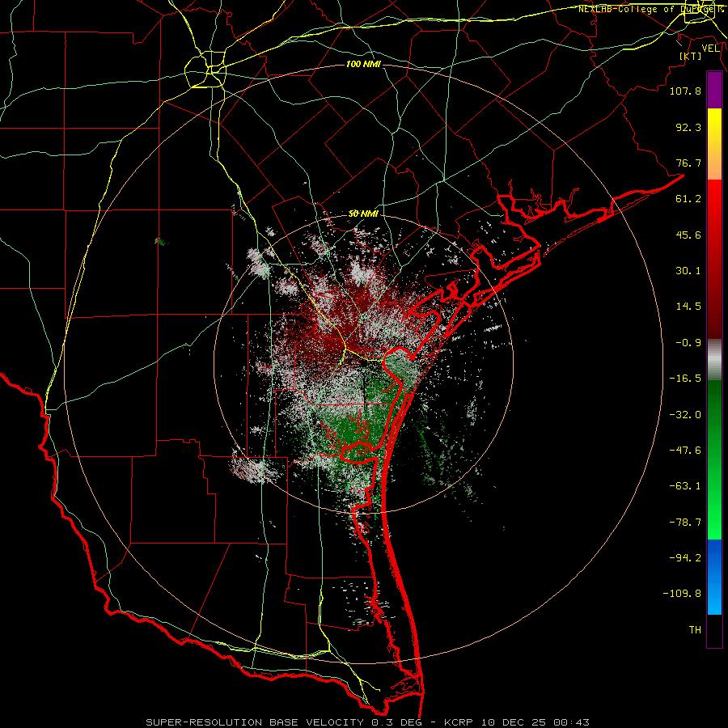This screenshot has height=728, width=728.
Task: Click the red segment of the velocity color bar
Action: click(x=714, y=259)
